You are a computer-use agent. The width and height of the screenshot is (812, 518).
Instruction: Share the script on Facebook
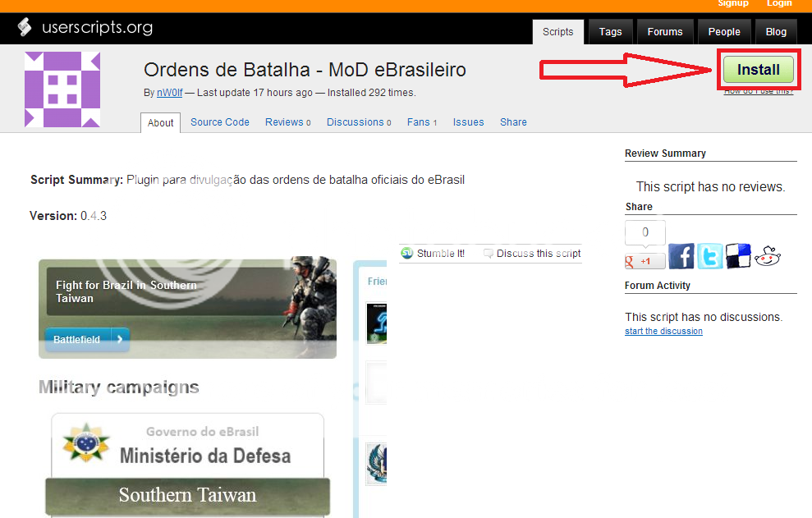coord(681,256)
